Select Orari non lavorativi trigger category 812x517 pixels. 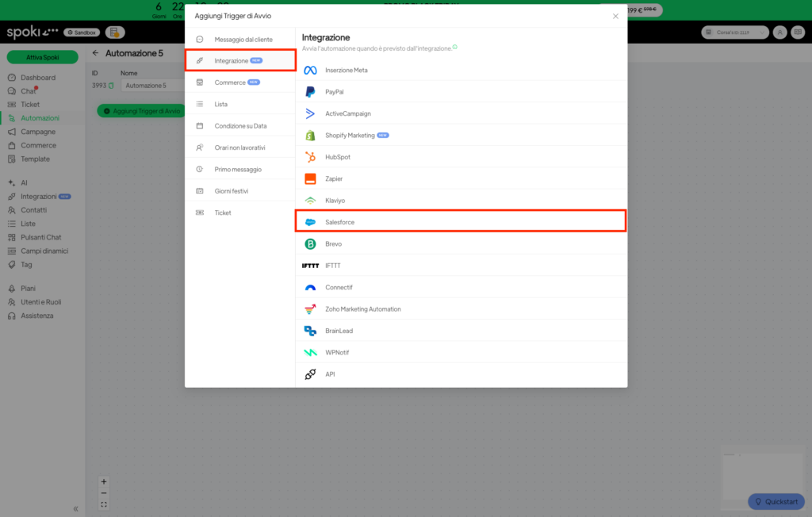239,147
